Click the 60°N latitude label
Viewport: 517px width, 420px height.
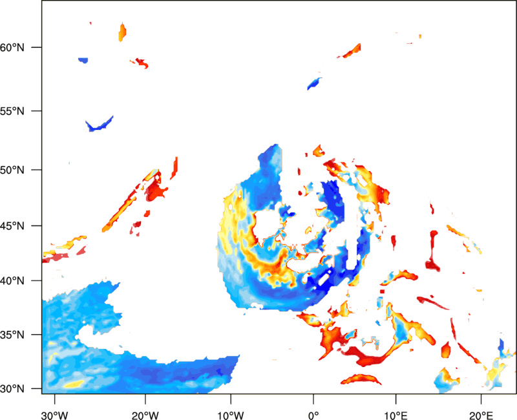[12, 48]
